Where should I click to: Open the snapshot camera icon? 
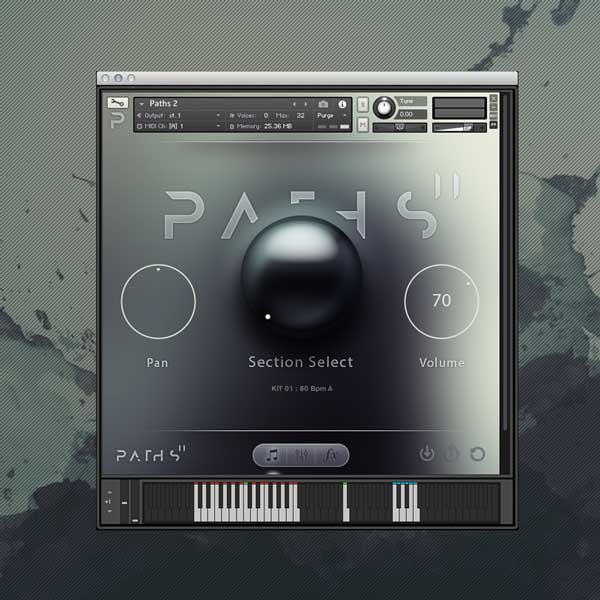pos(323,103)
